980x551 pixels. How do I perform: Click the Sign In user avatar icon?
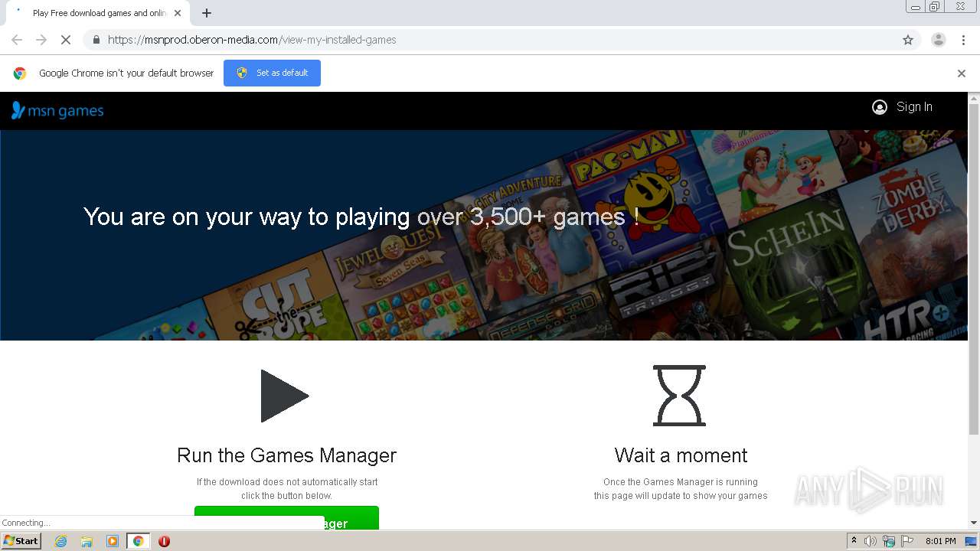click(880, 107)
